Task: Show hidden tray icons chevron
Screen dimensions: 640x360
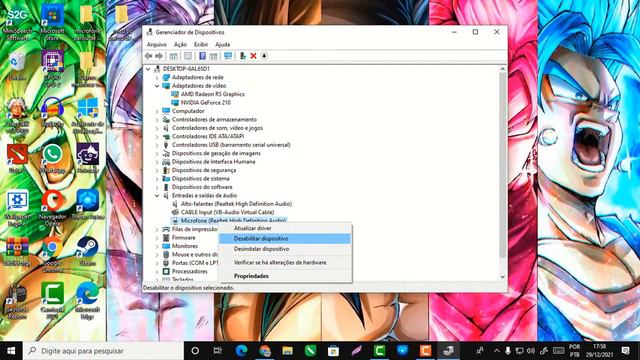Action: coord(496,351)
